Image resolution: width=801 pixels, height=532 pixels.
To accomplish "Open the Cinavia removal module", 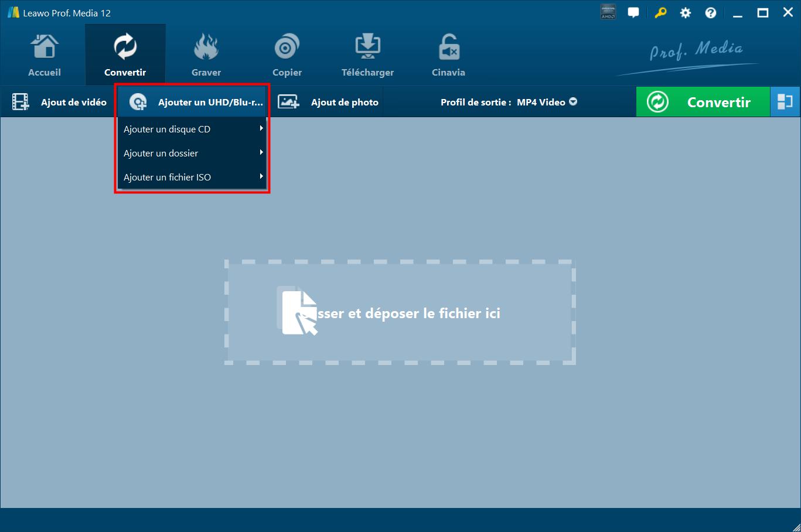I will pyautogui.click(x=449, y=56).
